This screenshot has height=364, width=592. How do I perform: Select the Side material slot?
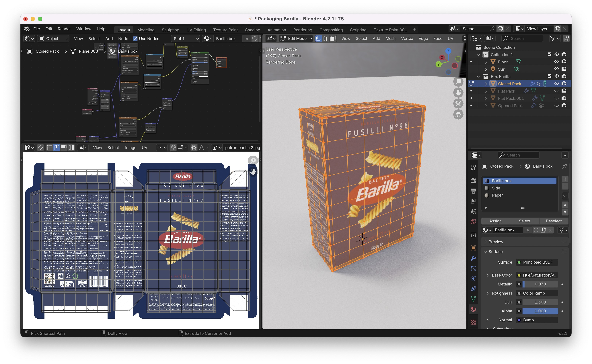[519, 188]
